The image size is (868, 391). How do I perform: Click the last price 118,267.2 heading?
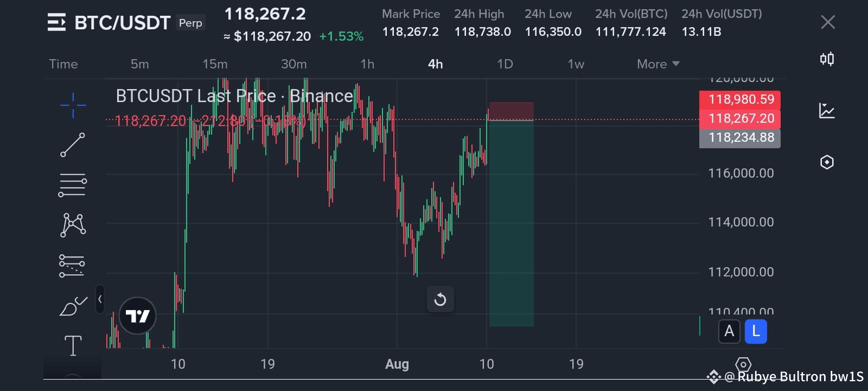point(265,14)
